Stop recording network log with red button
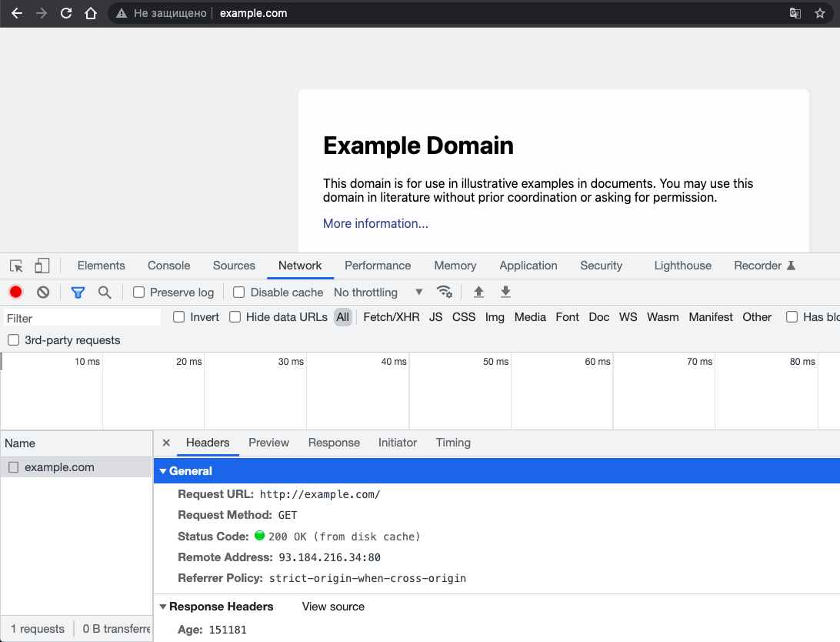Screen dimensions: 840x642 15,293
